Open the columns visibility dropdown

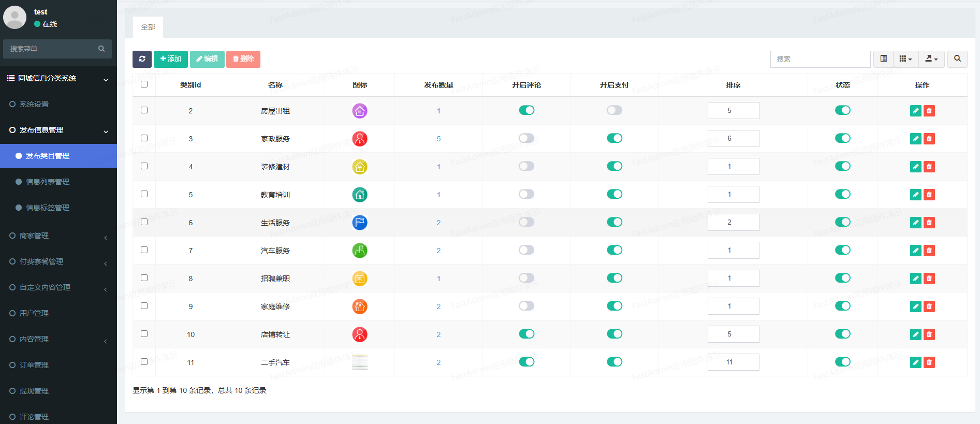pos(905,59)
